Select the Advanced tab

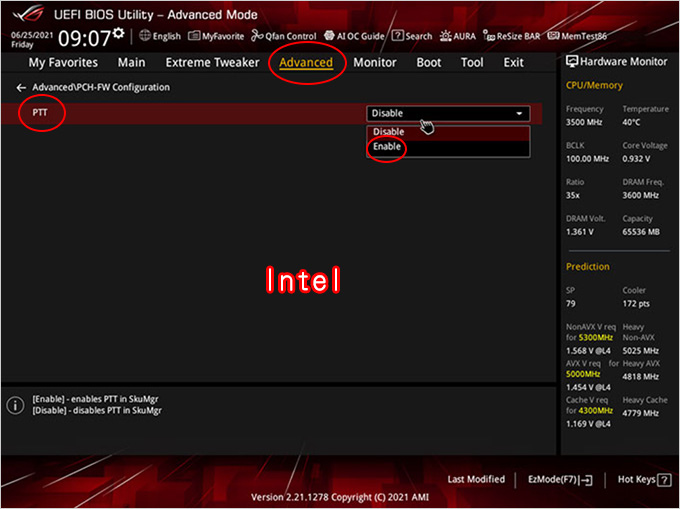(x=306, y=62)
